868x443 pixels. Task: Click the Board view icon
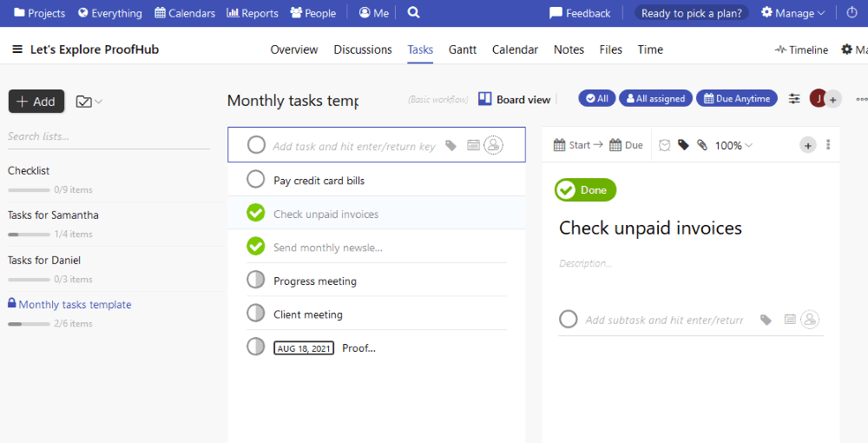tap(485, 98)
